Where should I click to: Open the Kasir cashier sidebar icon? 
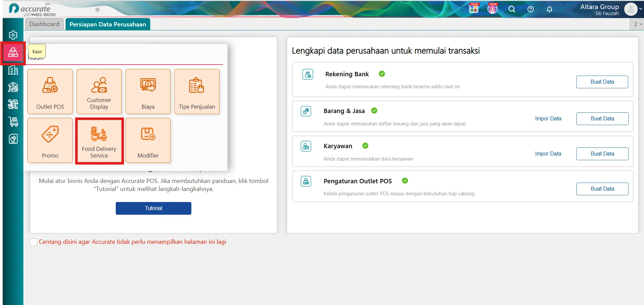(x=13, y=53)
